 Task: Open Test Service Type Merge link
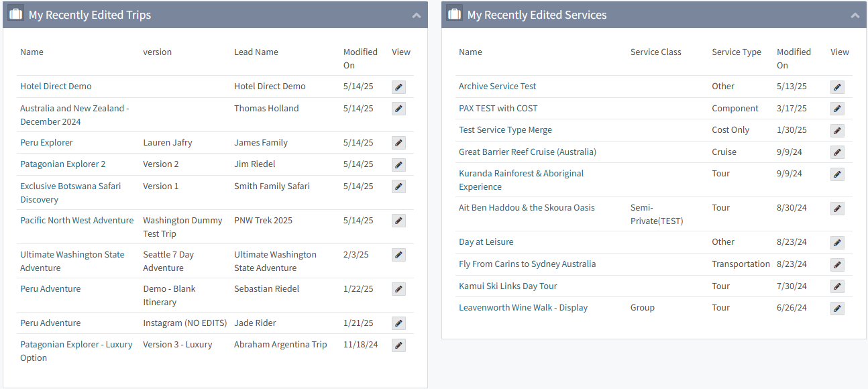505,130
